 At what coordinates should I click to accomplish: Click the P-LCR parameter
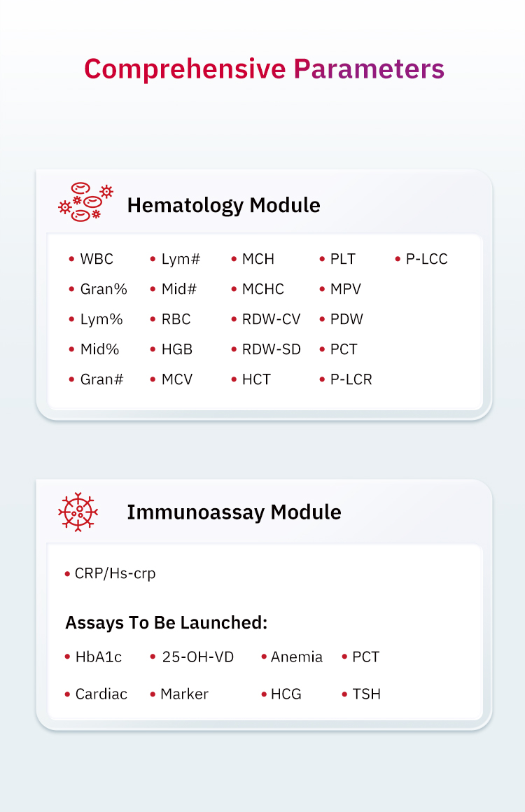[x=351, y=379]
